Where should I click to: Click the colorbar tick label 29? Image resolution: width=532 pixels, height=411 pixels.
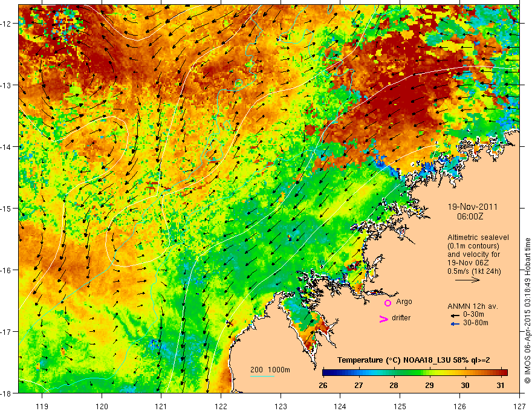[x=429, y=385]
